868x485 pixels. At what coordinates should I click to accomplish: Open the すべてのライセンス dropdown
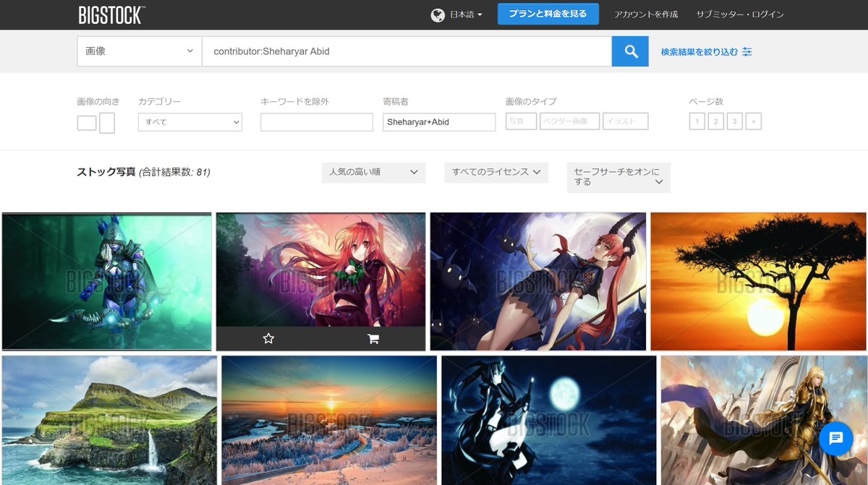[x=496, y=173]
